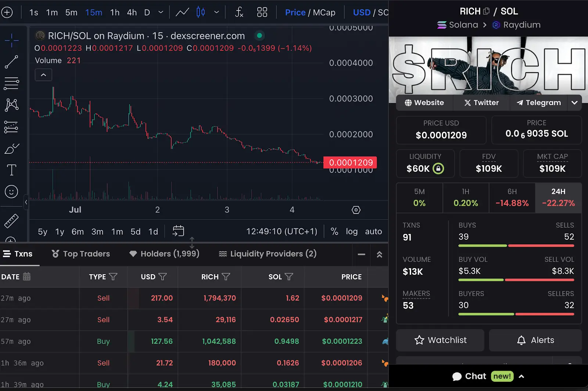
Task: Open the go-to-date calendar icon
Action: coord(178,231)
